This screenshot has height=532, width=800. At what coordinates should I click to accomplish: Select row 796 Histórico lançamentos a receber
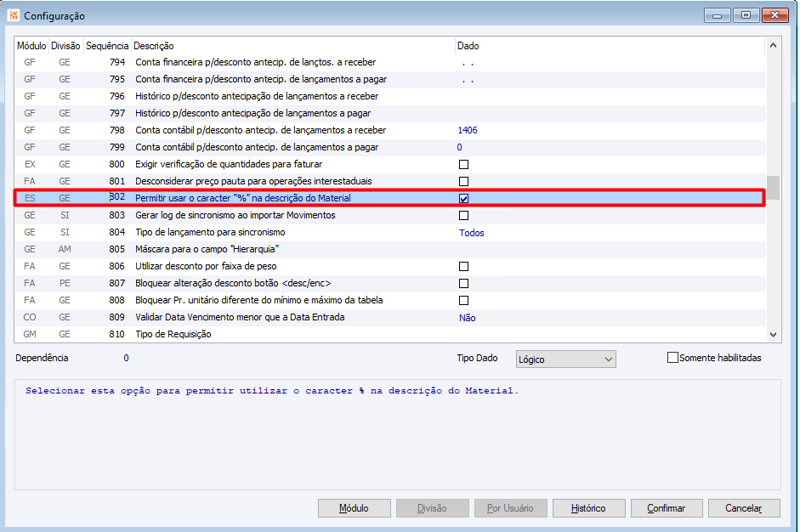390,96
